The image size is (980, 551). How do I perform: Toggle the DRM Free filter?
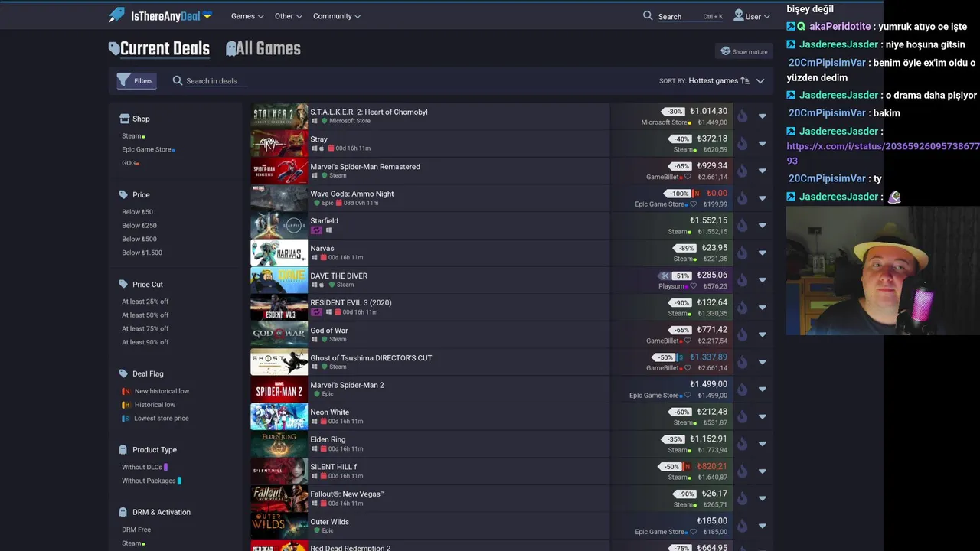(136, 530)
